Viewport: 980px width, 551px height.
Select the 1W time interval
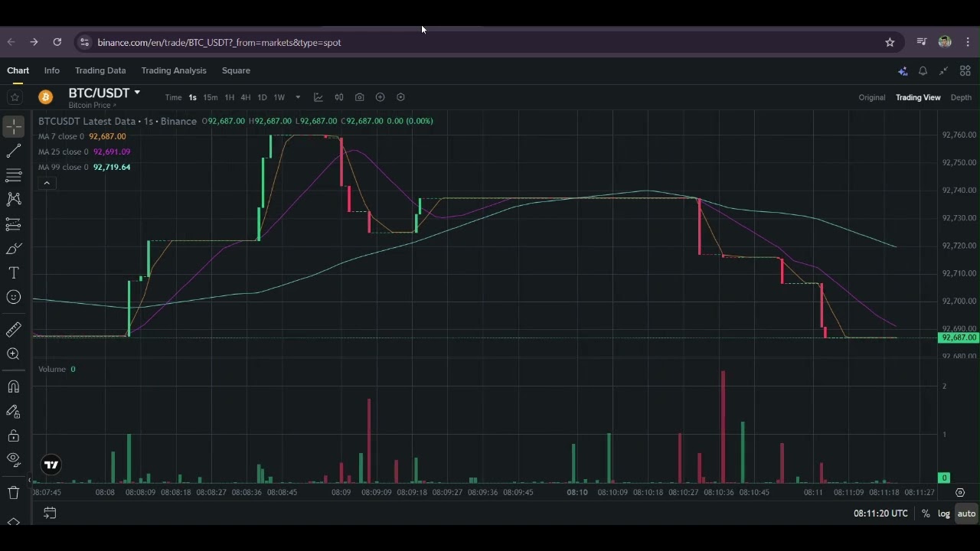[279, 97]
